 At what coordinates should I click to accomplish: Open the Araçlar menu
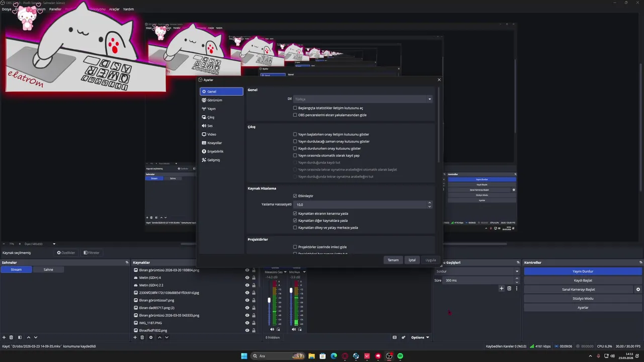[114, 9]
